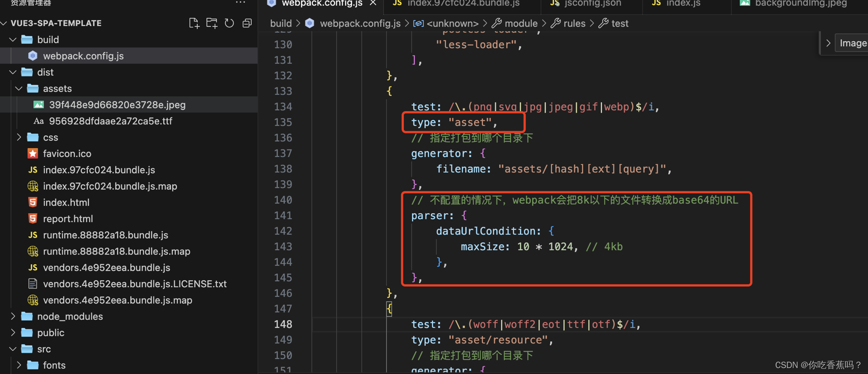Click the wrench icon before rules breadcrumb
The height and width of the screenshot is (374, 868).
[556, 23]
